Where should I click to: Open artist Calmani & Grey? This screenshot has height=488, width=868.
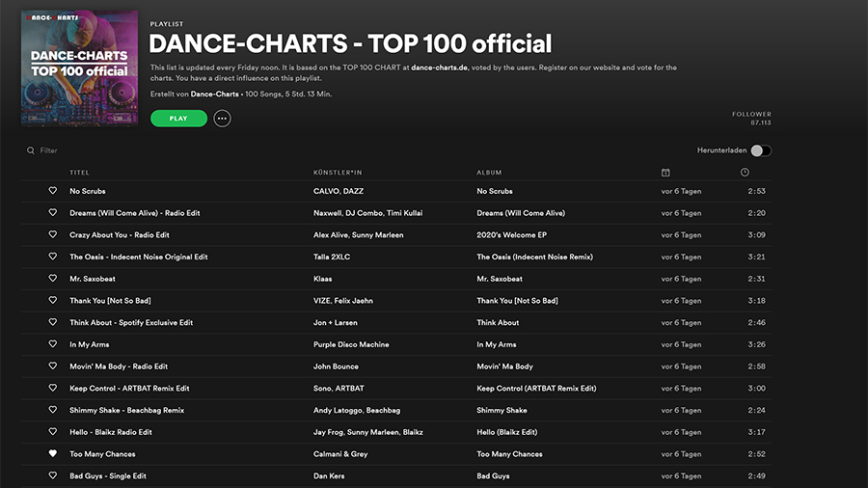pos(340,453)
